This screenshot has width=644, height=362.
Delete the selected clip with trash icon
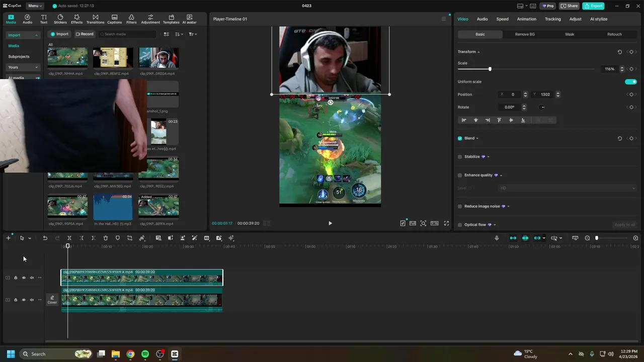pyautogui.click(x=106, y=238)
